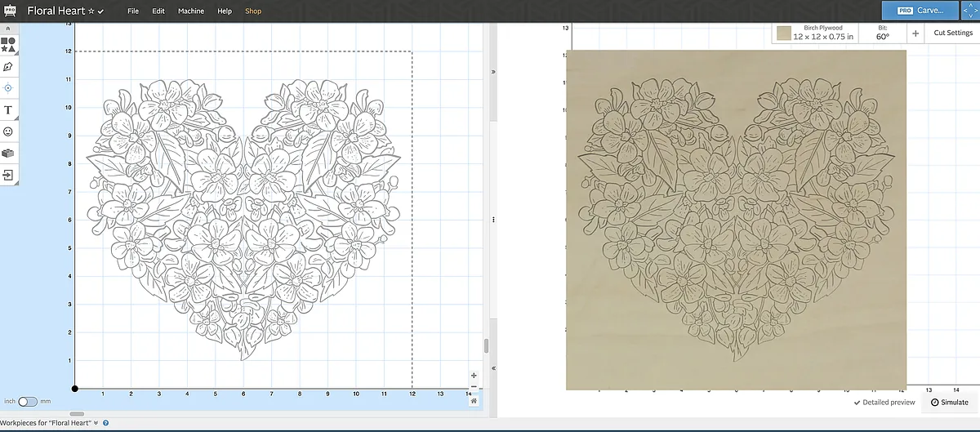Star the Floral Heart project as favorite

(x=91, y=11)
